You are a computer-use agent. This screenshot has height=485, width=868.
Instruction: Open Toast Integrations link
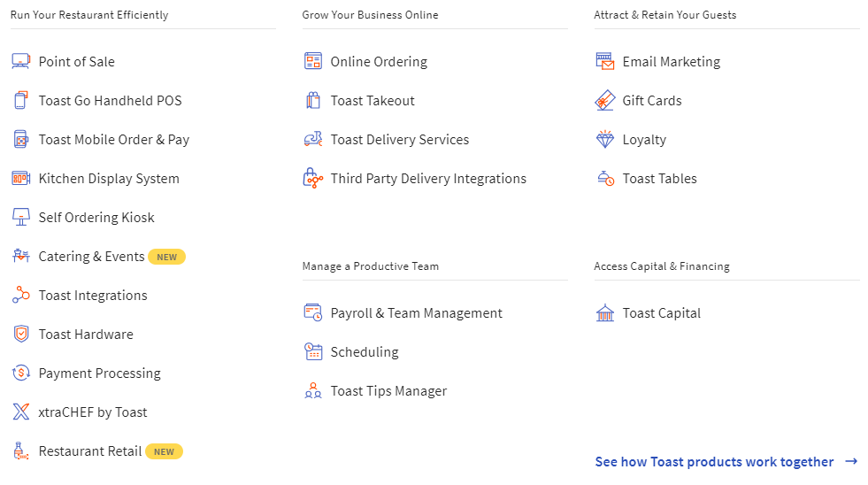pyautogui.click(x=93, y=295)
